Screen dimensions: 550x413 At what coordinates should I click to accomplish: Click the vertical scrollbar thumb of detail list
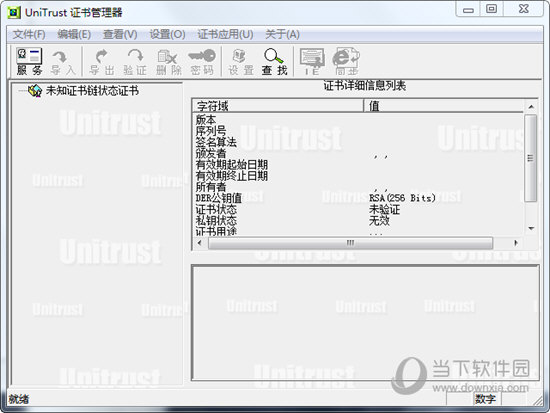(531, 158)
